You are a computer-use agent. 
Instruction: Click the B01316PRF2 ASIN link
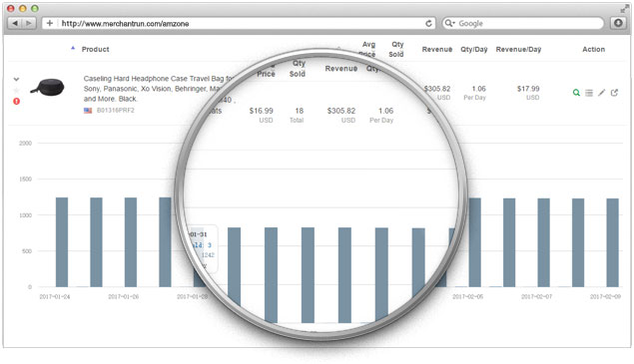(115, 111)
